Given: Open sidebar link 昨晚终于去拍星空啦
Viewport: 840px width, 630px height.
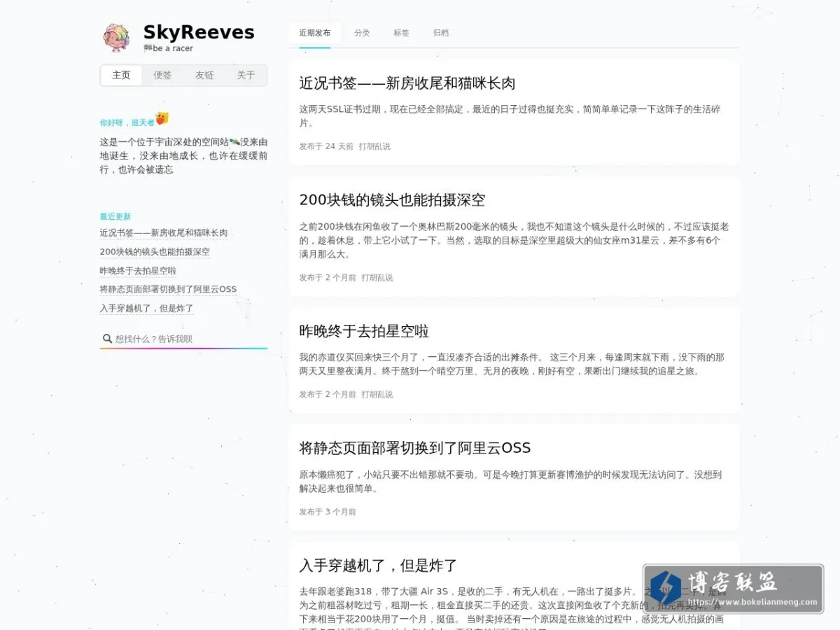Looking at the screenshot, I should pyautogui.click(x=138, y=271).
